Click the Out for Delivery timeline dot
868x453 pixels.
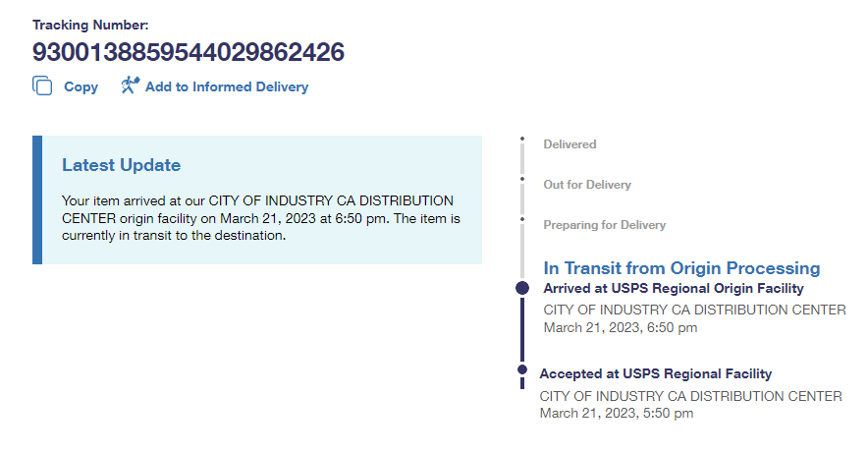tap(522, 179)
